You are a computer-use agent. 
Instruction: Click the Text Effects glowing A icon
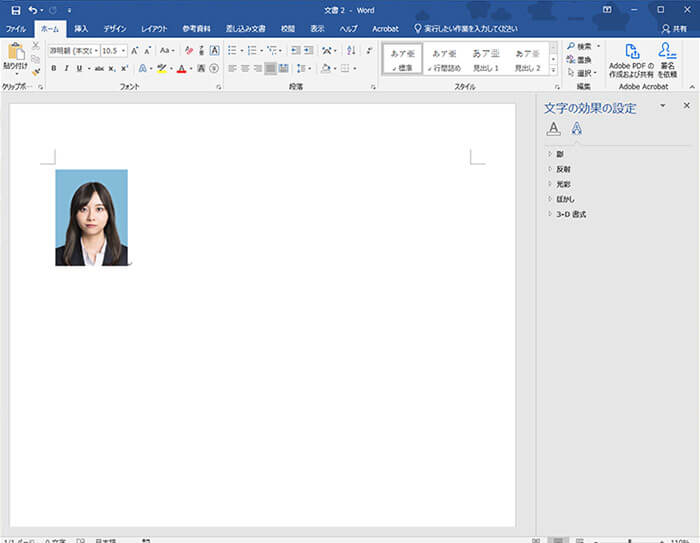click(142, 68)
